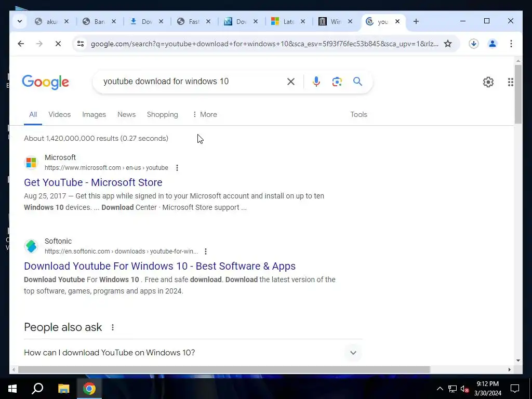Screen dimensions: 532x399
Task: Click the Google logo
Action: point(46,82)
